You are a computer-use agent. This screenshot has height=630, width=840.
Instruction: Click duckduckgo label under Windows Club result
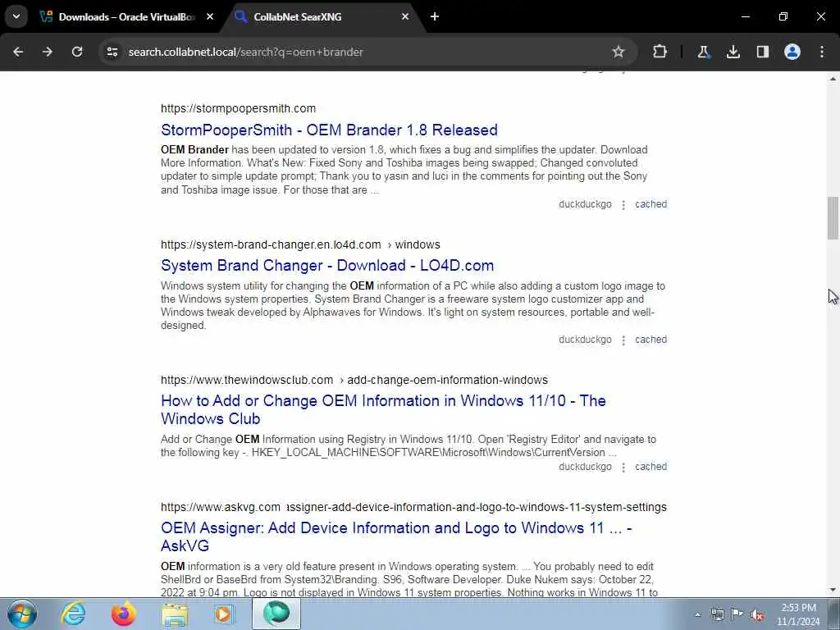[585, 467]
